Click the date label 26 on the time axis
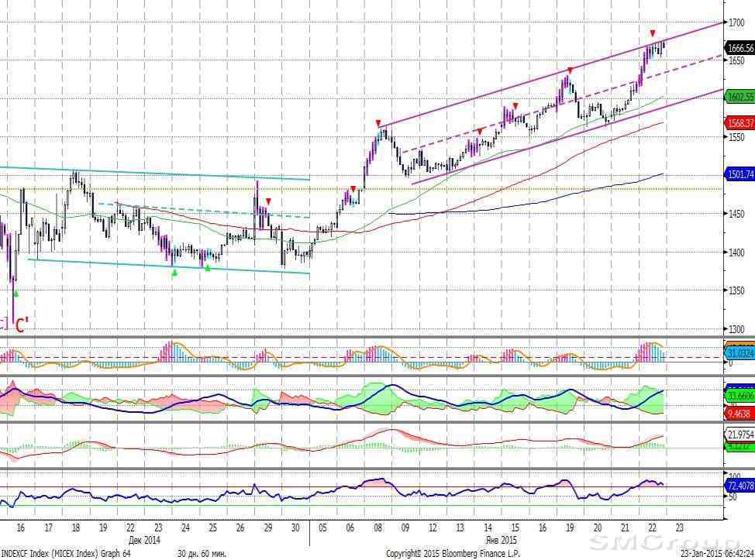The image size is (755, 560). pyautogui.click(x=240, y=527)
